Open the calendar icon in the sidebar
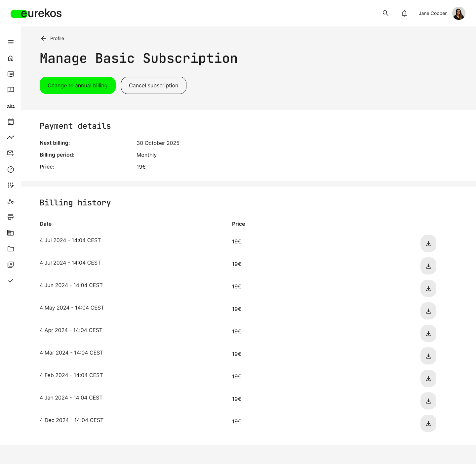Image resolution: width=476 pixels, height=464 pixels. coord(11,122)
